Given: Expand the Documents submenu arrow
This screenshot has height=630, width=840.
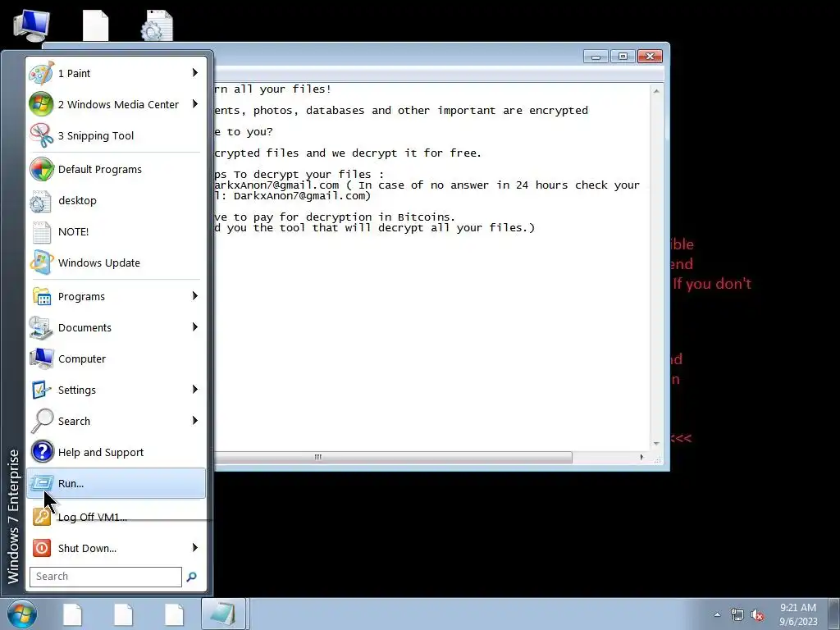Looking at the screenshot, I should click(x=195, y=326).
